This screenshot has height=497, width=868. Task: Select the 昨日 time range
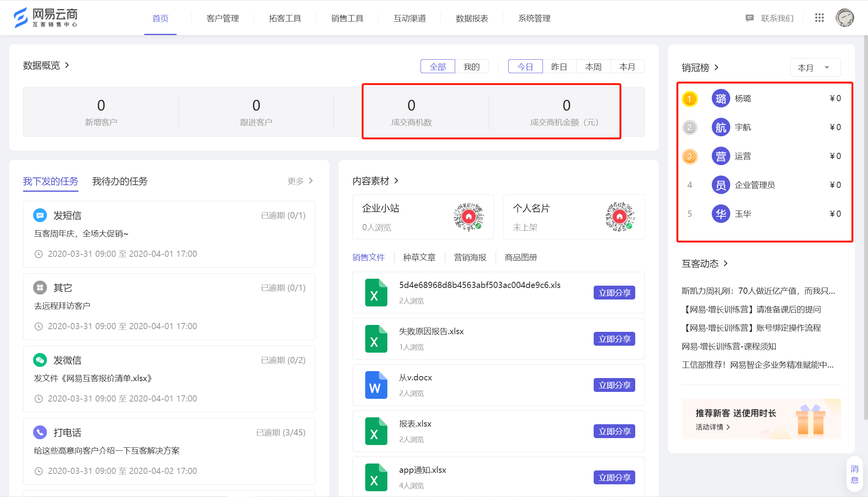[x=559, y=67]
